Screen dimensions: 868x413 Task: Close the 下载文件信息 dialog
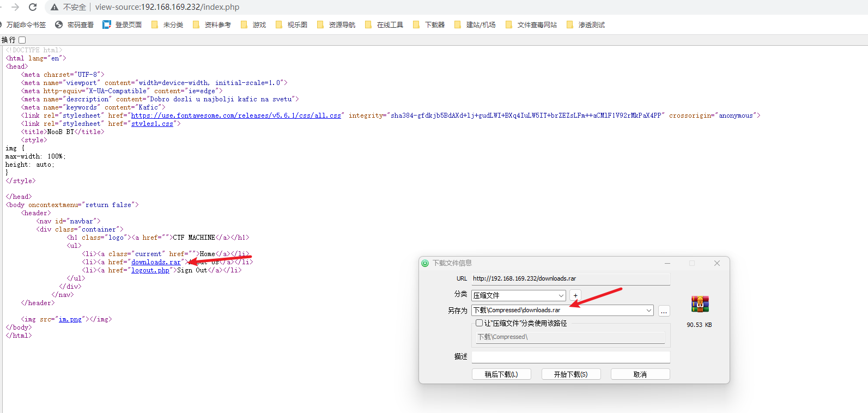click(x=717, y=263)
